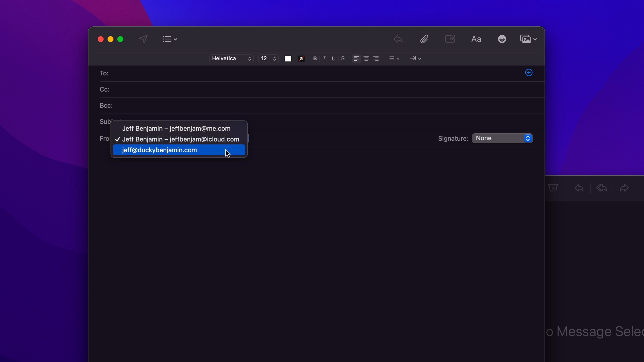Click the reply arrow in compose toolbar
Viewport: 644px width, 362px height.
(398, 39)
